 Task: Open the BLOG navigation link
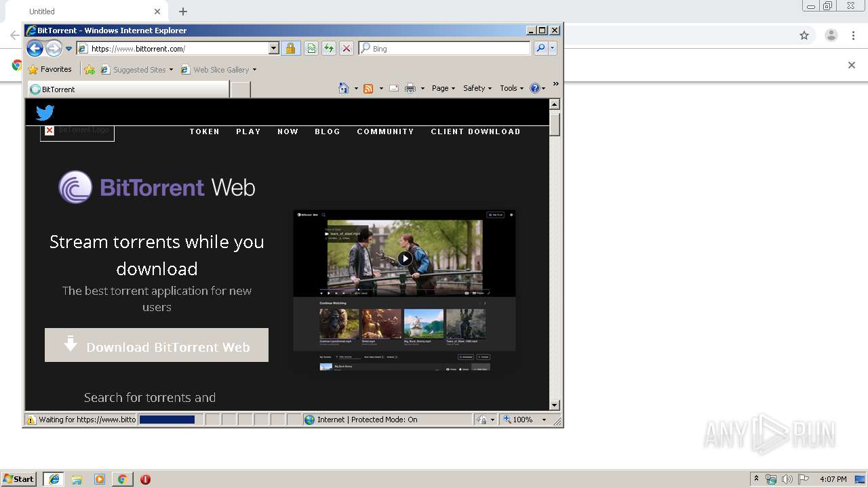point(328,131)
